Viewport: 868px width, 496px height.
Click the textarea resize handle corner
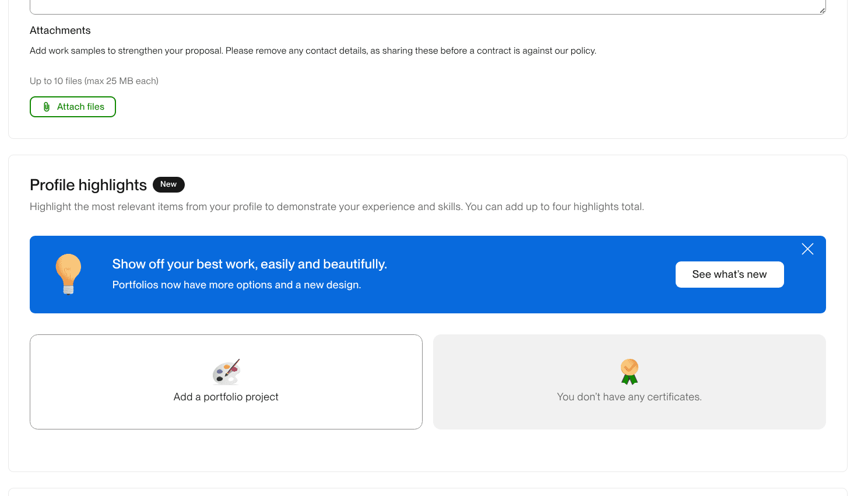822,10
